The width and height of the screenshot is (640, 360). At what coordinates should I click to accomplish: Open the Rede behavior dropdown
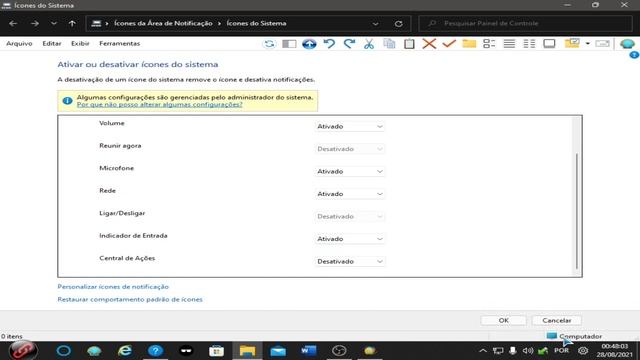click(x=350, y=194)
